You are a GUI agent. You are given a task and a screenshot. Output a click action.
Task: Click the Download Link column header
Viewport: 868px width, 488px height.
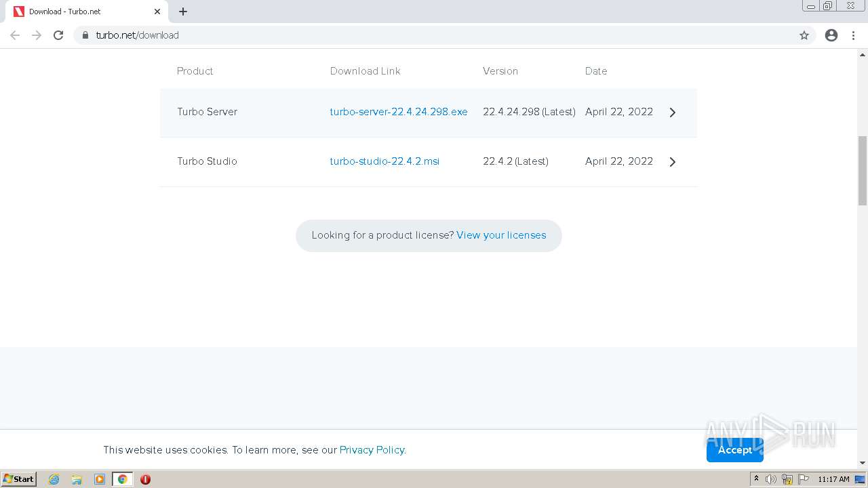coord(365,71)
